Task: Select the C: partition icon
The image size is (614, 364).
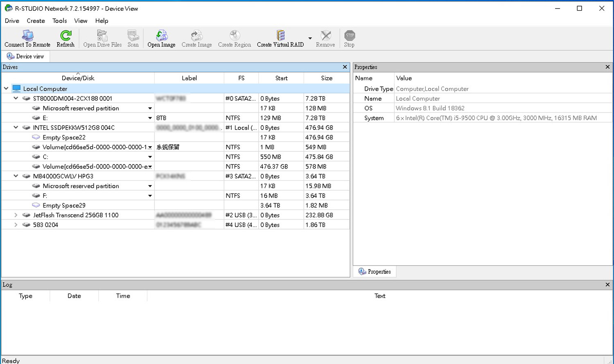Action: coord(36,157)
